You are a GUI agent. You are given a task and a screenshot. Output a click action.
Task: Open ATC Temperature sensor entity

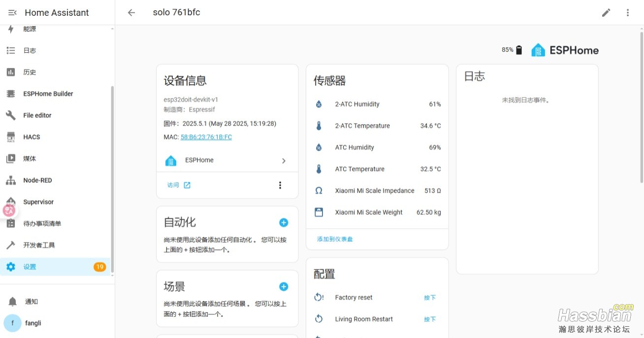click(377, 169)
